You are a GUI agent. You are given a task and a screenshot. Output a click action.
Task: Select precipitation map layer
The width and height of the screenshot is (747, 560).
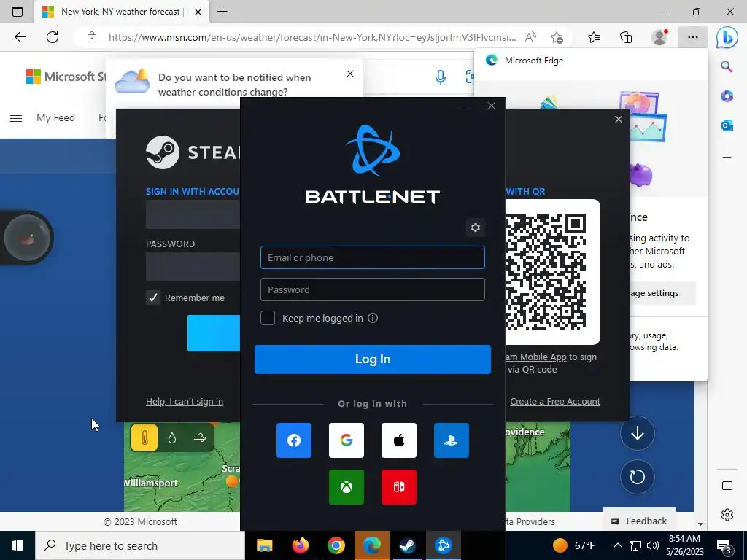click(x=172, y=437)
